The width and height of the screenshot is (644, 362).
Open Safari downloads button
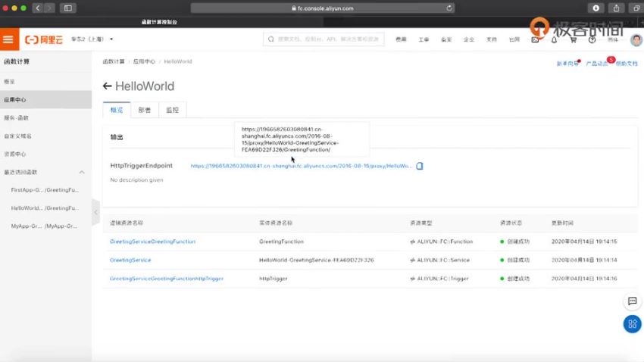click(596, 8)
